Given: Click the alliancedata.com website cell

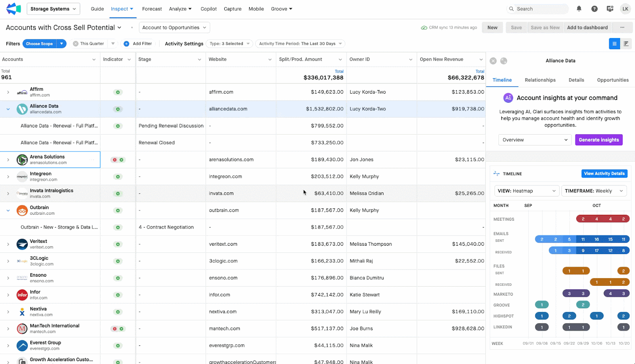Looking at the screenshot, I should (x=241, y=109).
